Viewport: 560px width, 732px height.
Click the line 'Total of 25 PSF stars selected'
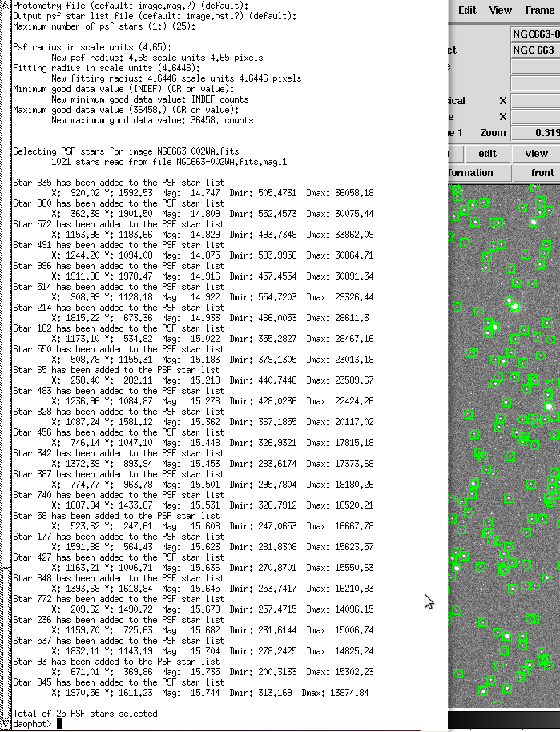click(85, 714)
